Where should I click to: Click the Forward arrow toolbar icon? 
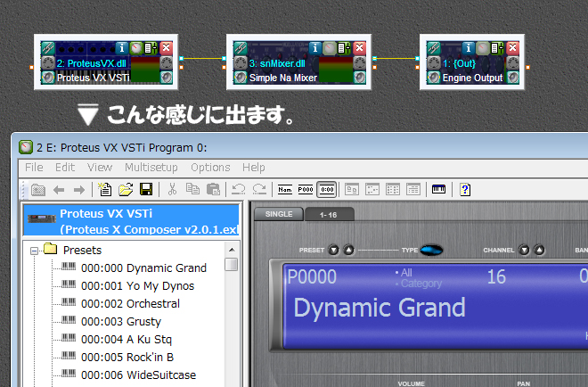coord(79,190)
